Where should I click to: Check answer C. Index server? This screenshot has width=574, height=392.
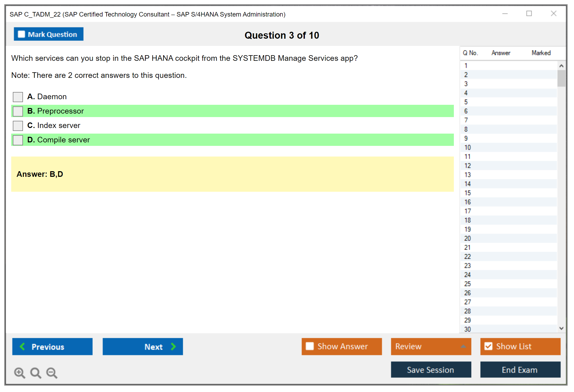[18, 126]
